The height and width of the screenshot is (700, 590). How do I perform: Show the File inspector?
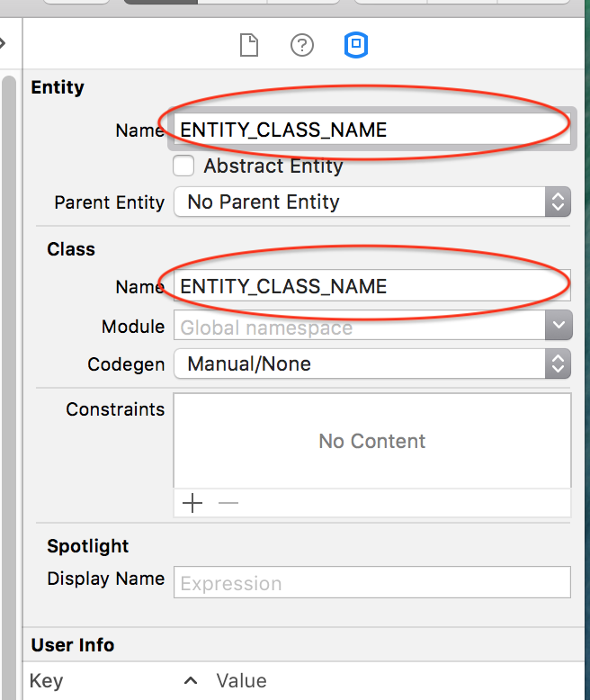coord(248,45)
